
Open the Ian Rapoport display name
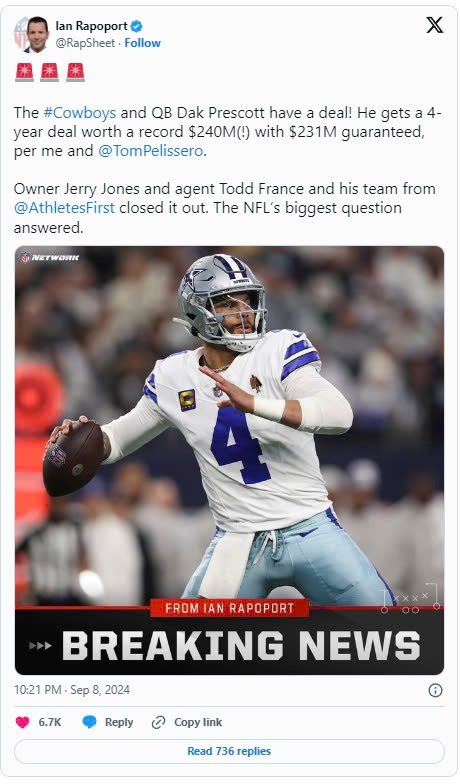point(92,26)
